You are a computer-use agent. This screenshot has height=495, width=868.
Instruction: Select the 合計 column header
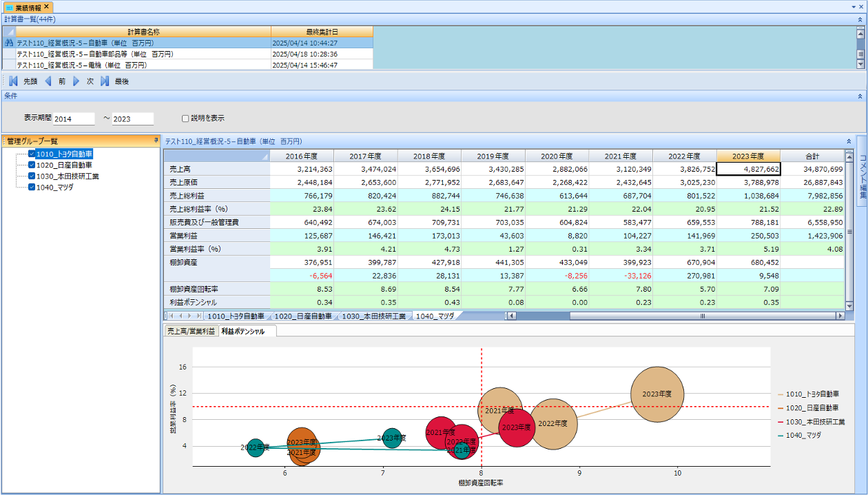coord(812,156)
